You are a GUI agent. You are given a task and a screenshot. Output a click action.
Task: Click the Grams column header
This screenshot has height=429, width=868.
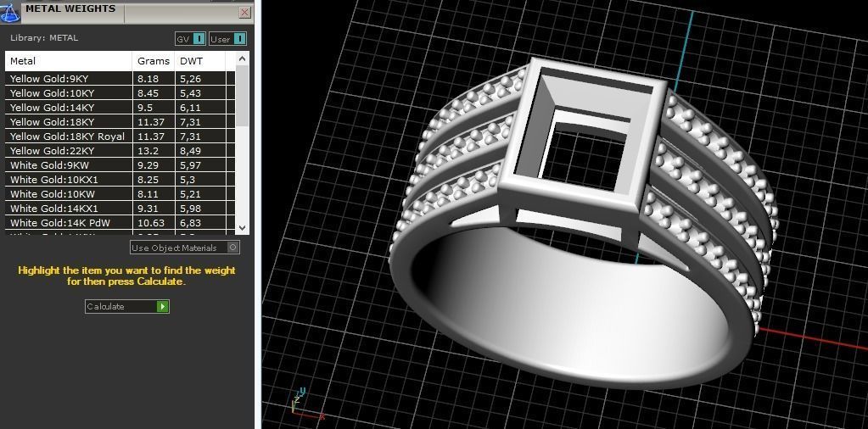click(x=154, y=61)
